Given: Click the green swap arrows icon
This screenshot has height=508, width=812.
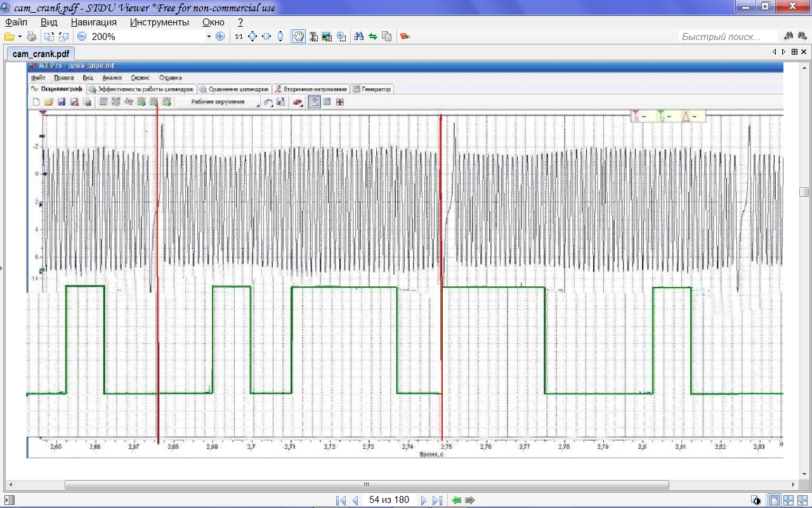Looking at the screenshot, I should pyautogui.click(x=373, y=36).
